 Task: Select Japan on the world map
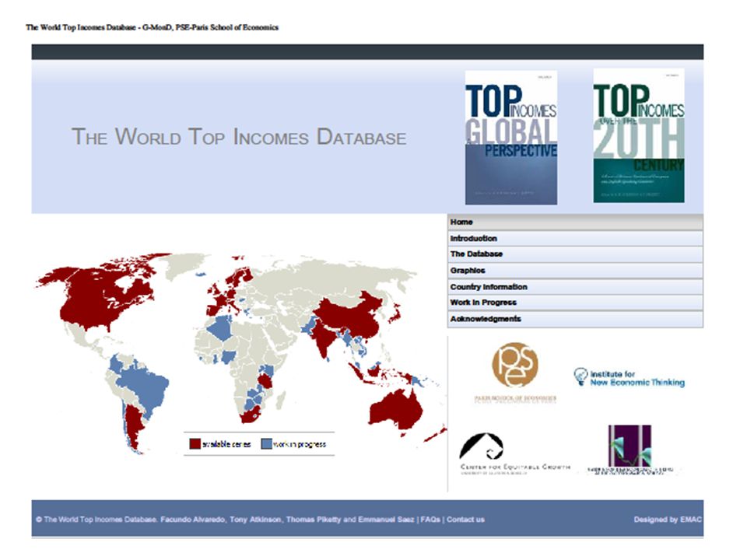pos(395,313)
